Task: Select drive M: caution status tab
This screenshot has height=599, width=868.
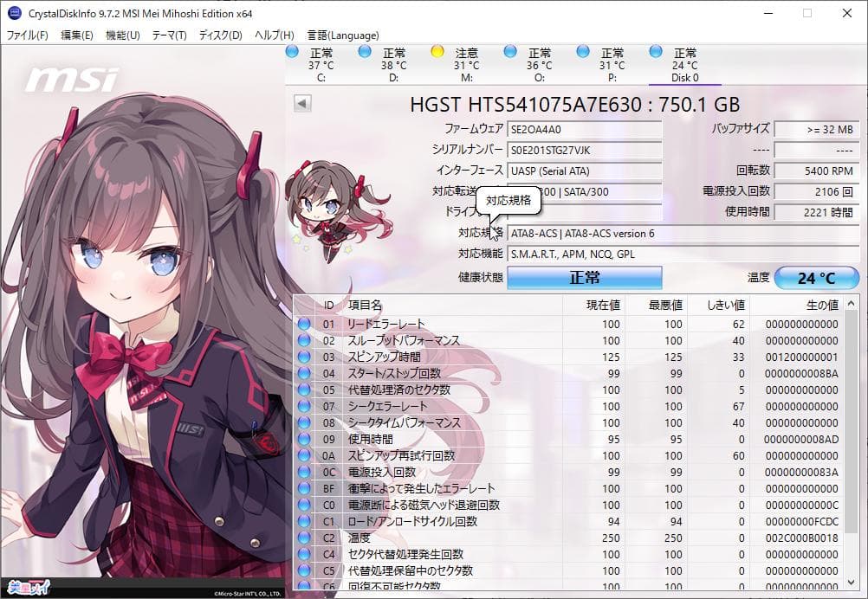Action: (x=467, y=65)
